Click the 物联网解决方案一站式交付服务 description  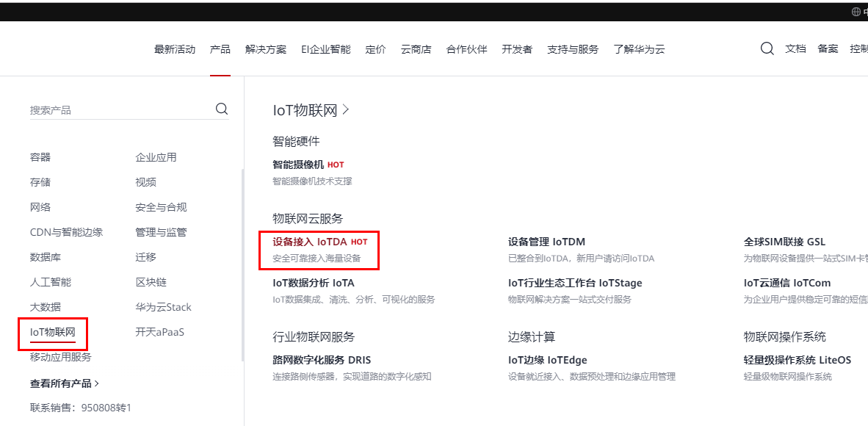coord(570,300)
